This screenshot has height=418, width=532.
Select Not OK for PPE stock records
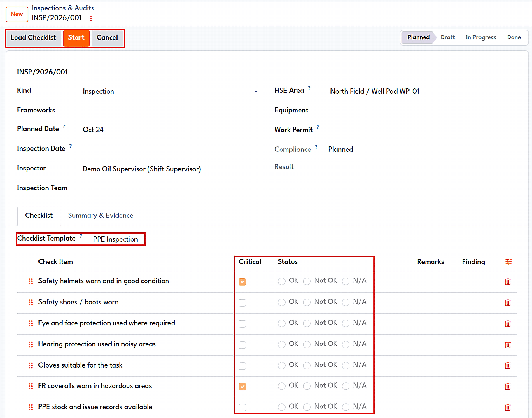(307, 407)
